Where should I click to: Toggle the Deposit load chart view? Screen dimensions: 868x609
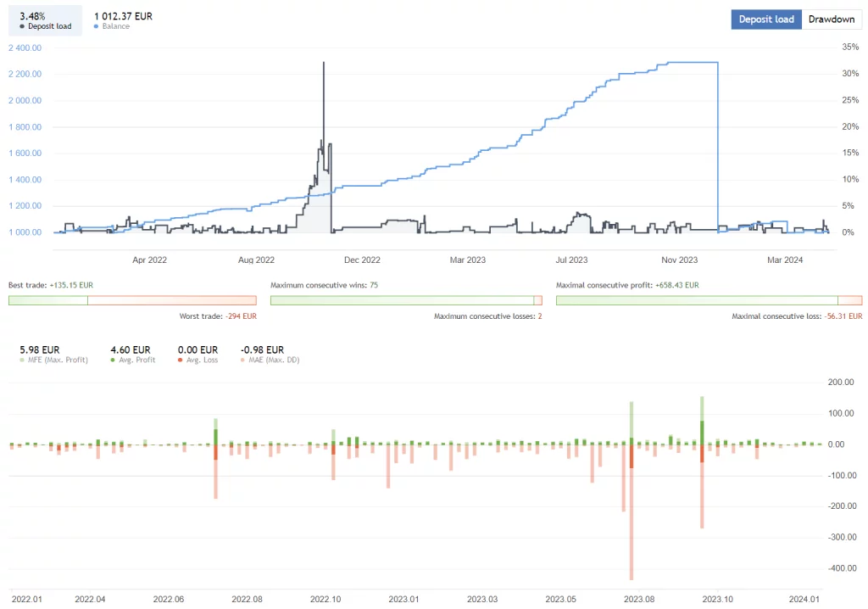coord(765,19)
